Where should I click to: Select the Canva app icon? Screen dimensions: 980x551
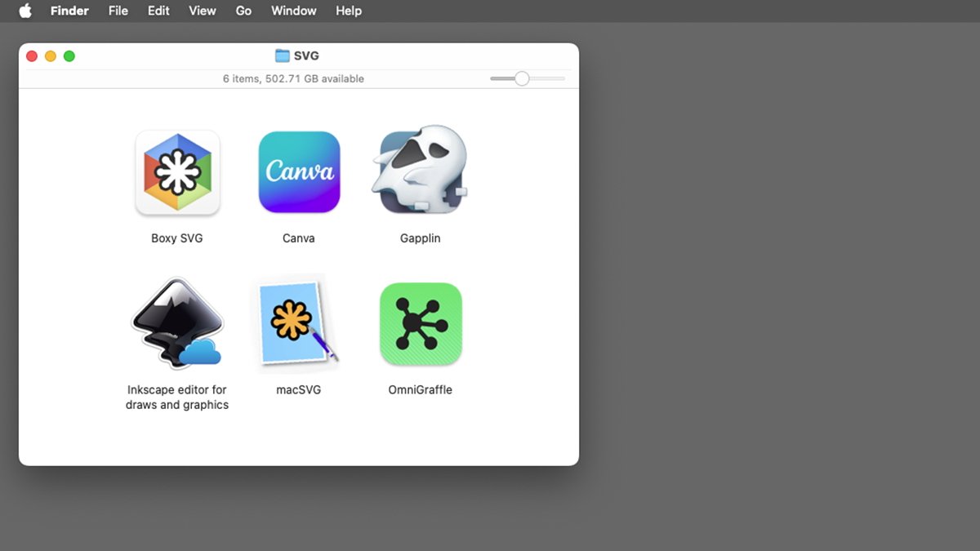pos(299,172)
